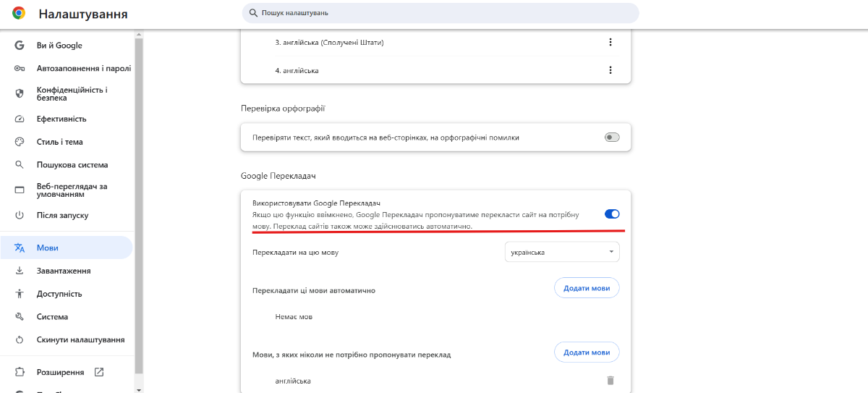Screen dimensions: 868x393
Task: Click the Performance gauge icon
Action: 20,119
